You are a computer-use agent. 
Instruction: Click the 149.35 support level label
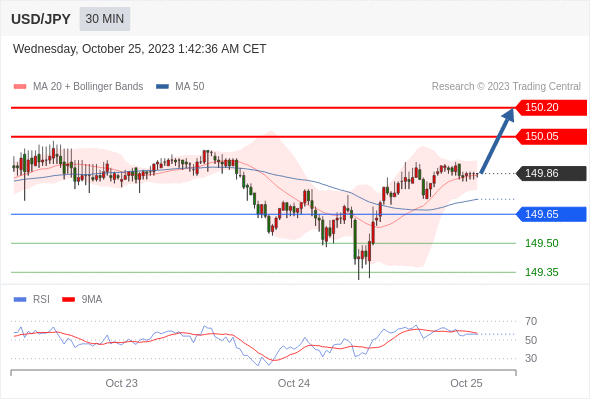pos(542,272)
